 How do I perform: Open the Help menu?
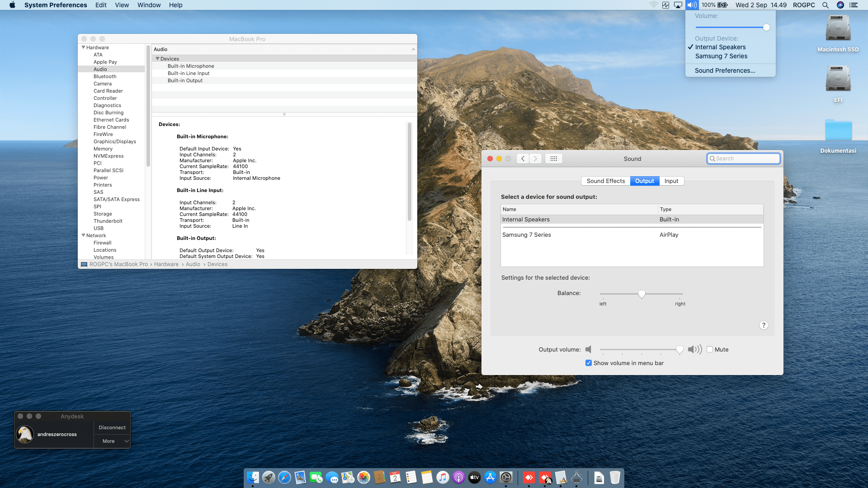175,5
